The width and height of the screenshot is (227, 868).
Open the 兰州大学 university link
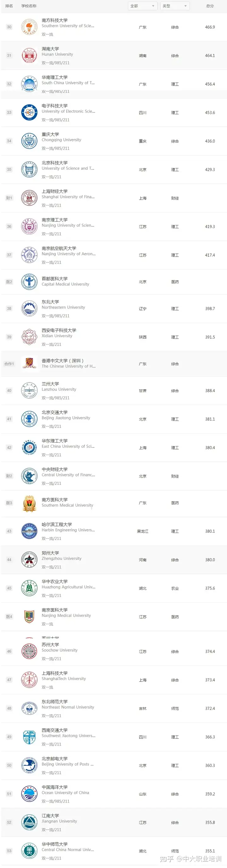tap(50, 384)
